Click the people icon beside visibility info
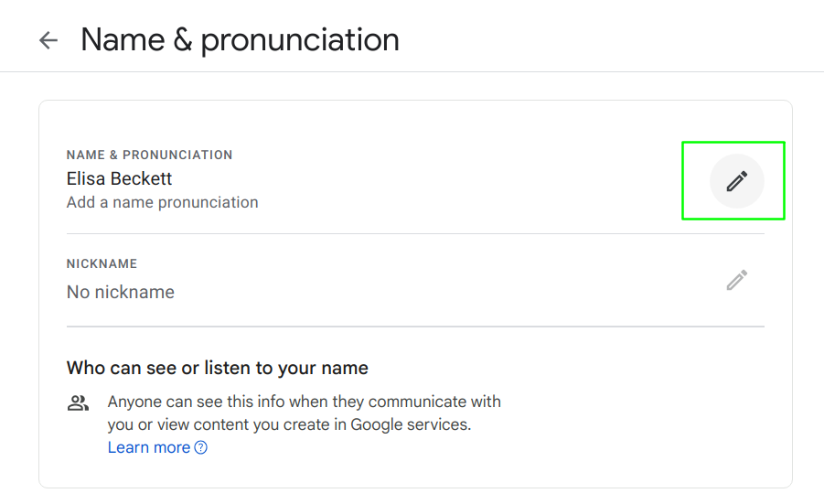Image resolution: width=824 pixels, height=504 pixels. pos(78,403)
